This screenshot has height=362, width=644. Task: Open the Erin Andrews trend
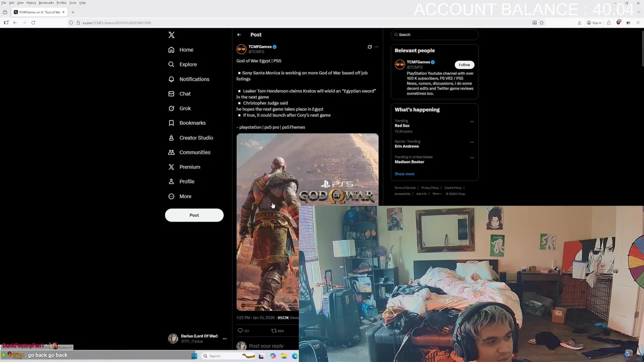pyautogui.click(x=407, y=146)
